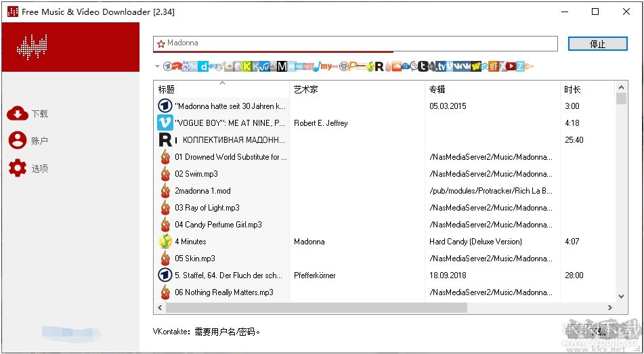644x354 pixels.
Task: Click the vertical scrollbar thumb
Action: pyautogui.click(x=621, y=99)
